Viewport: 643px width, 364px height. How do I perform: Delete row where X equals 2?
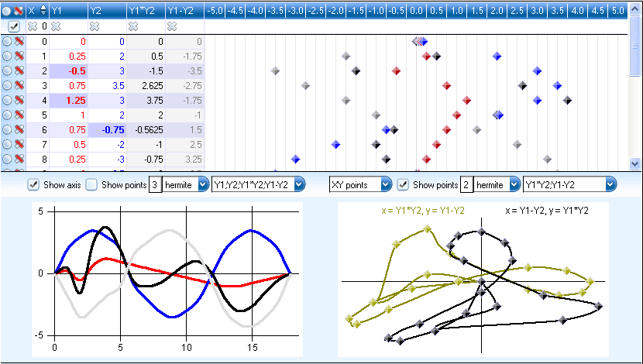pos(19,71)
